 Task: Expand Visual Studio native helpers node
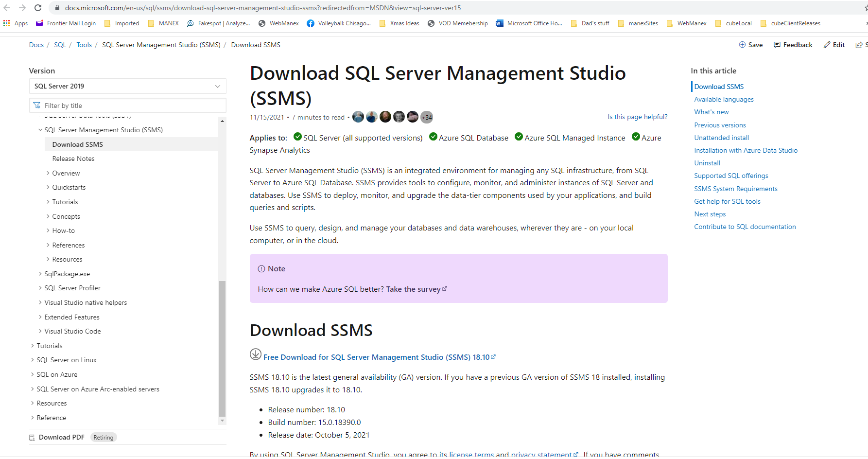[40, 302]
